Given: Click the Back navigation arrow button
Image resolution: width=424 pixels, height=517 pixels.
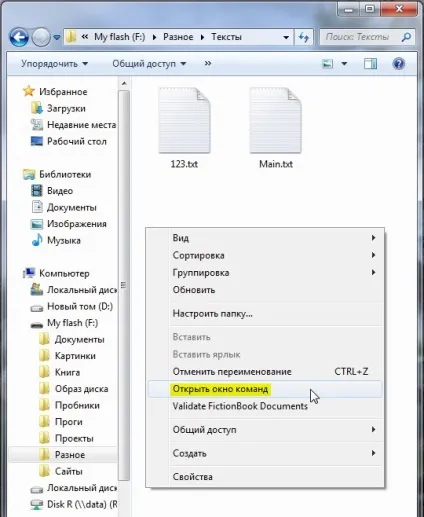Looking at the screenshot, I should (x=19, y=37).
